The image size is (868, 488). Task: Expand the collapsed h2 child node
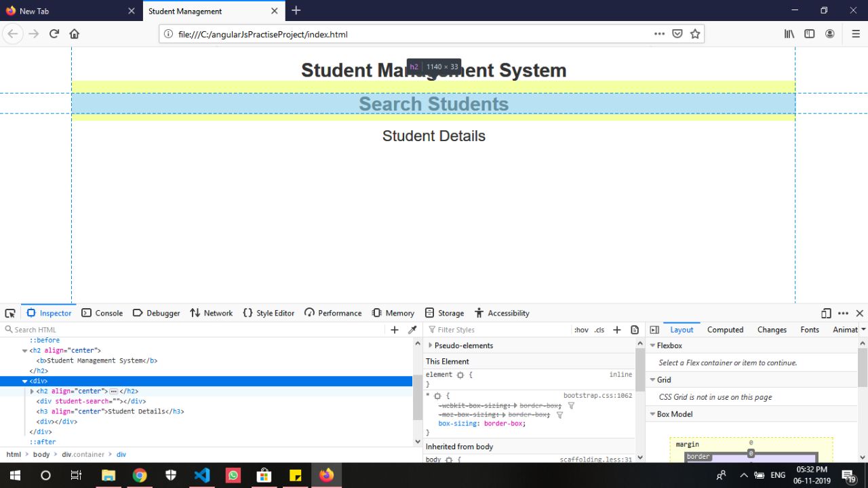coord(32,392)
